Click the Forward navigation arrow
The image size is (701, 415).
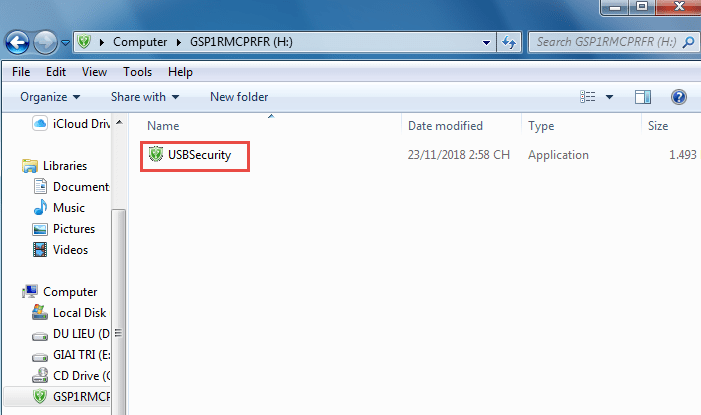click(46, 43)
